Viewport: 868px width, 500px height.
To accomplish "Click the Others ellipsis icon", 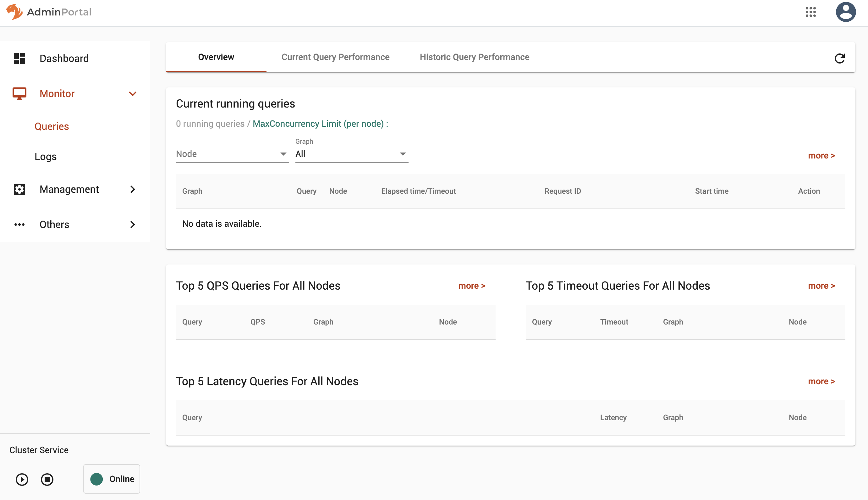I will (19, 224).
